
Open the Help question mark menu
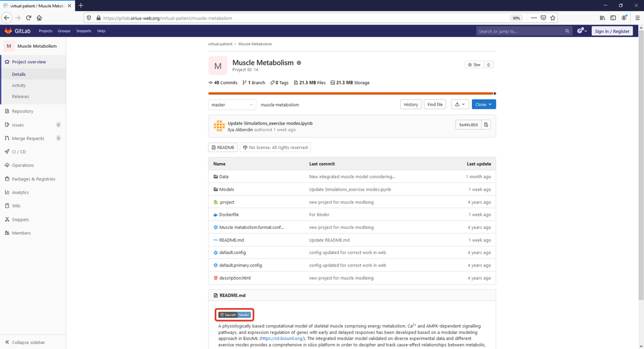click(582, 31)
